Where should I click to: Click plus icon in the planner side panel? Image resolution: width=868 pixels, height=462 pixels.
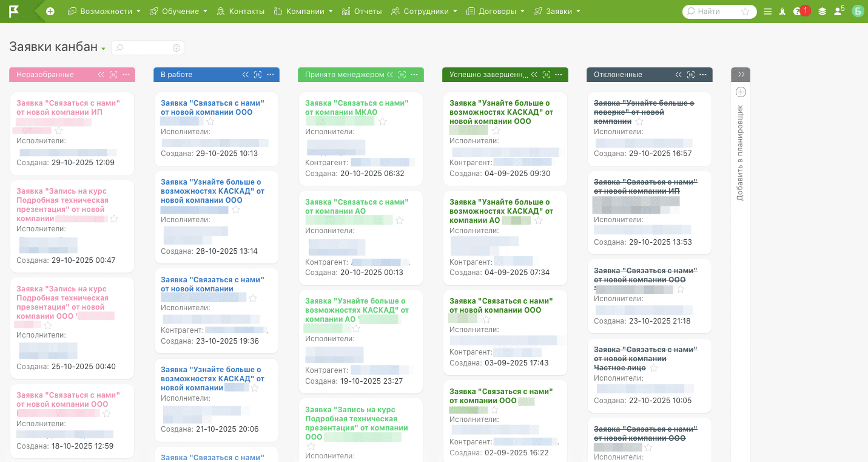(x=741, y=92)
